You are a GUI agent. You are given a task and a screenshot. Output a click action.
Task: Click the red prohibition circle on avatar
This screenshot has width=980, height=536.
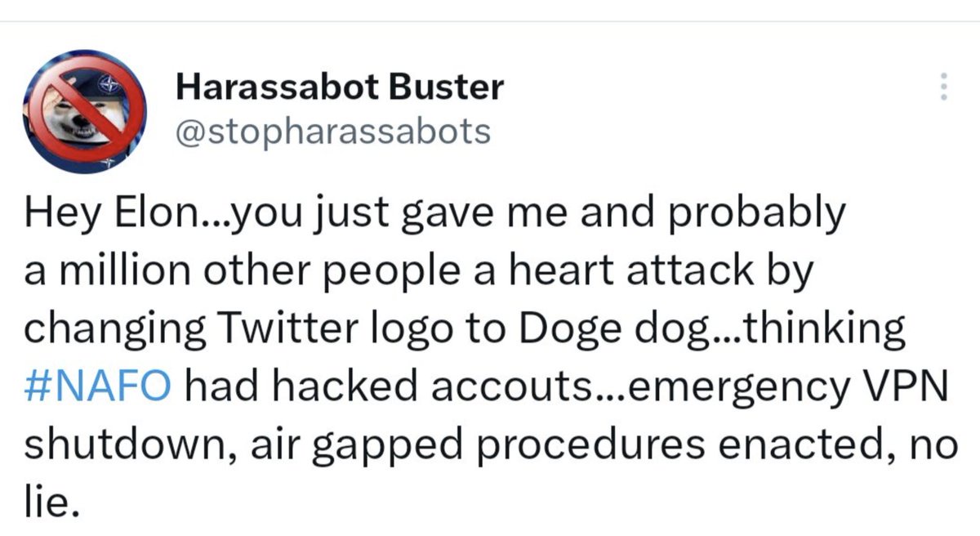[85, 112]
